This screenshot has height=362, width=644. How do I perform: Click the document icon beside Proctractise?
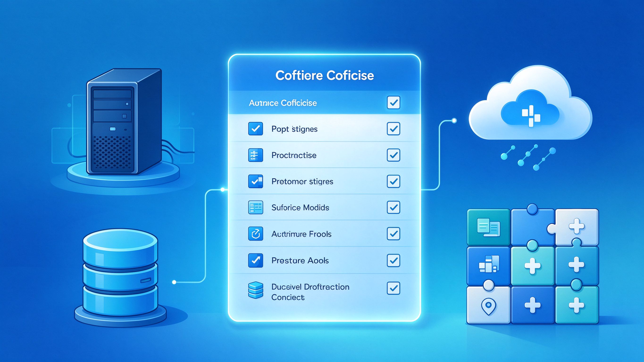tap(255, 155)
